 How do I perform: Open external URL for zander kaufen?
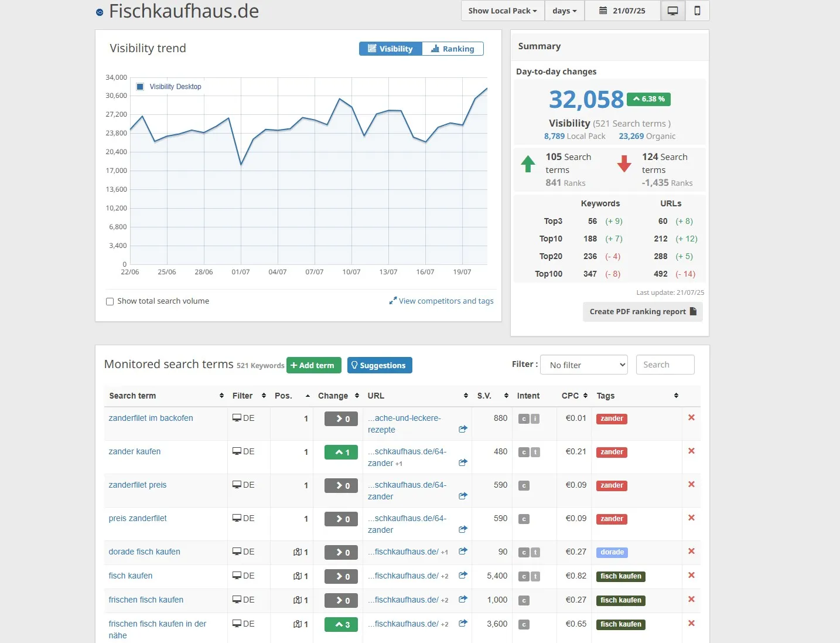[463, 462]
